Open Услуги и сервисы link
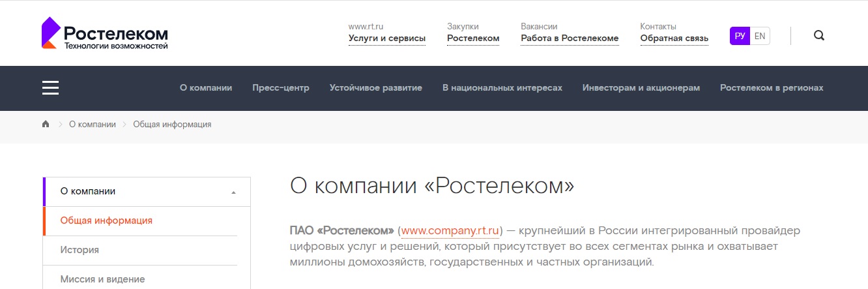Screen dimensions: 868x289 (387, 38)
